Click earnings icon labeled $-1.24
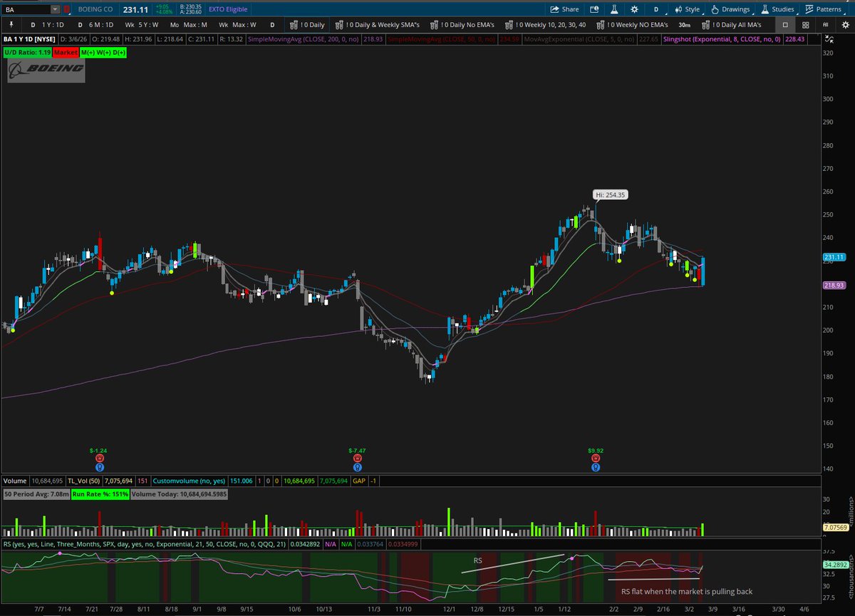This screenshot has height=616, width=855. tap(99, 459)
